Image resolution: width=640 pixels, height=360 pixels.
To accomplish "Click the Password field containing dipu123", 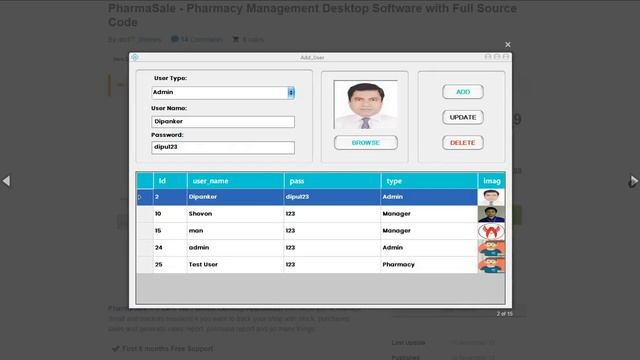I will pyautogui.click(x=223, y=147).
